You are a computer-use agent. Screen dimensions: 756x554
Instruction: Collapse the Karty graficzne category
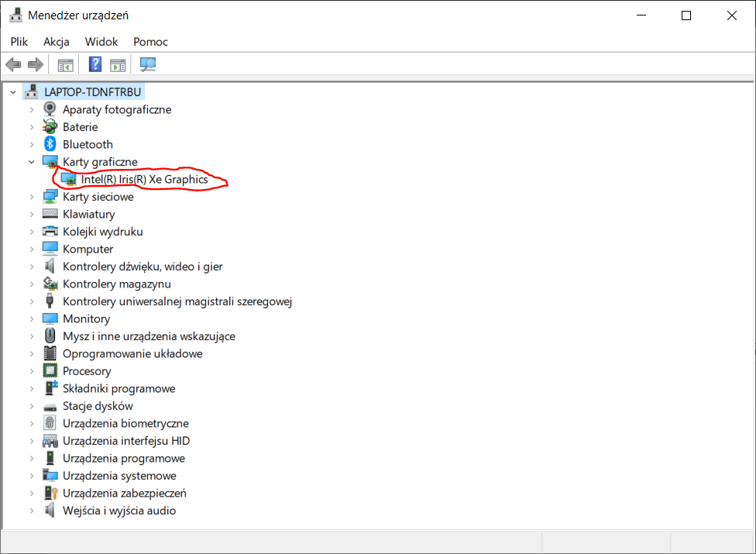(31, 162)
